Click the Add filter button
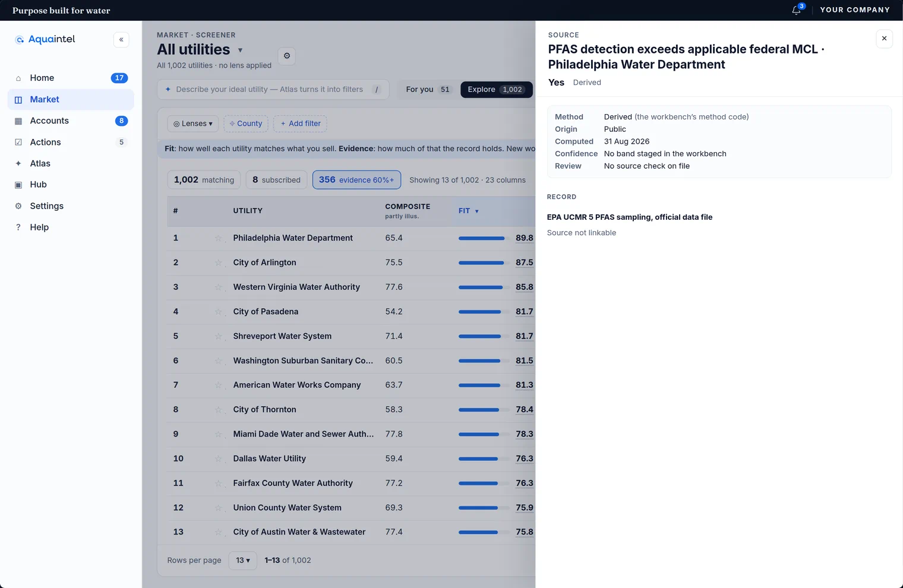 click(300, 124)
